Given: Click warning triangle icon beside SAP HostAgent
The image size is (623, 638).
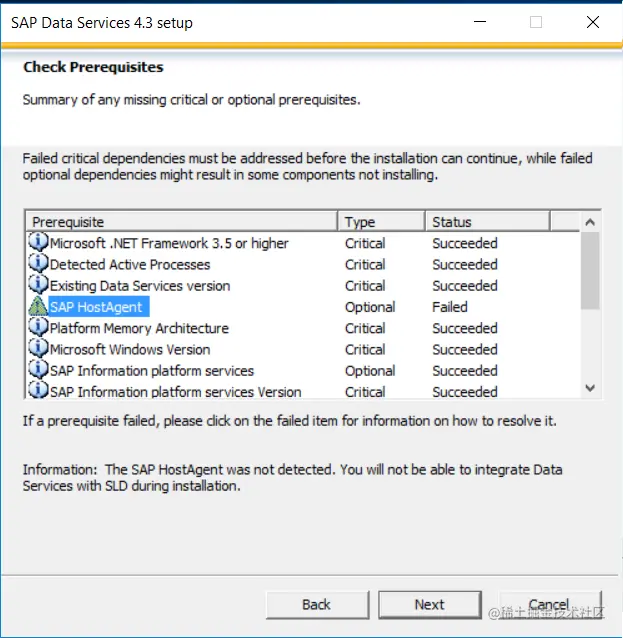Looking at the screenshot, I should click(38, 306).
